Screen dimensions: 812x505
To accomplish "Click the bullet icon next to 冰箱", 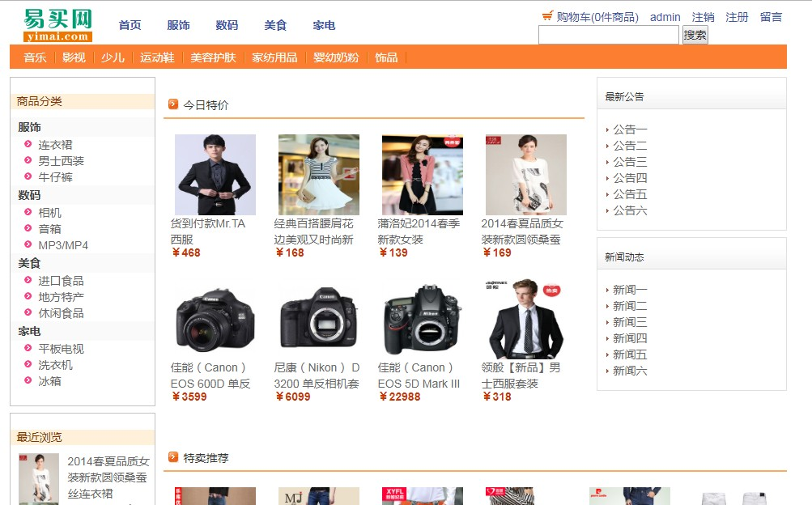I will click(x=28, y=380).
